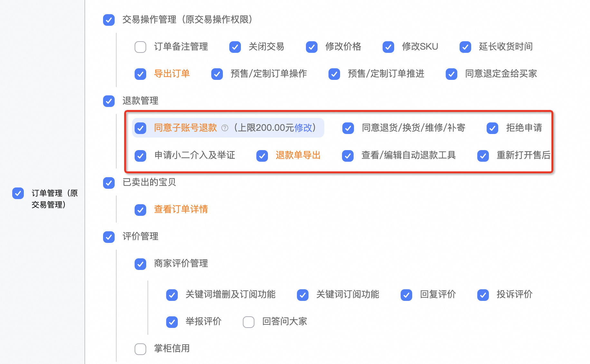Click help icon beside 同意子账号退款

click(x=225, y=128)
